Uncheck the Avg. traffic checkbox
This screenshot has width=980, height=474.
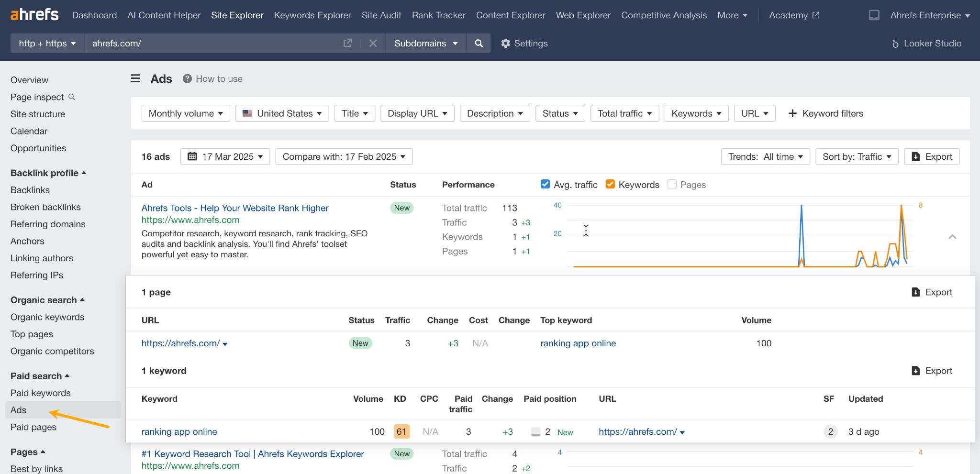pos(545,184)
